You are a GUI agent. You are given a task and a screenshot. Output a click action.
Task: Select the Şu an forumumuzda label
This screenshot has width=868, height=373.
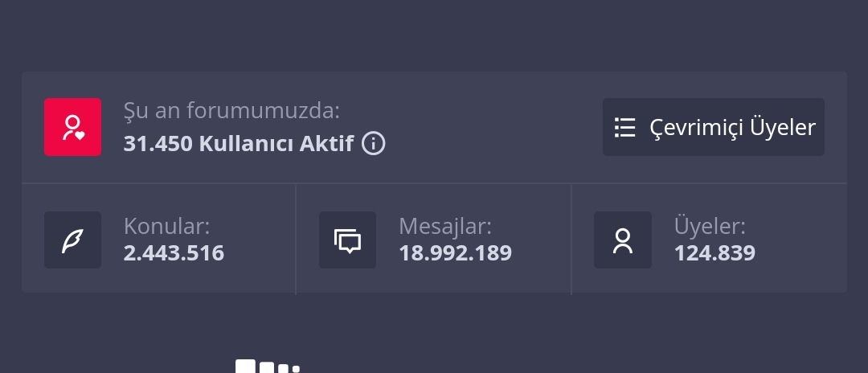(231, 111)
